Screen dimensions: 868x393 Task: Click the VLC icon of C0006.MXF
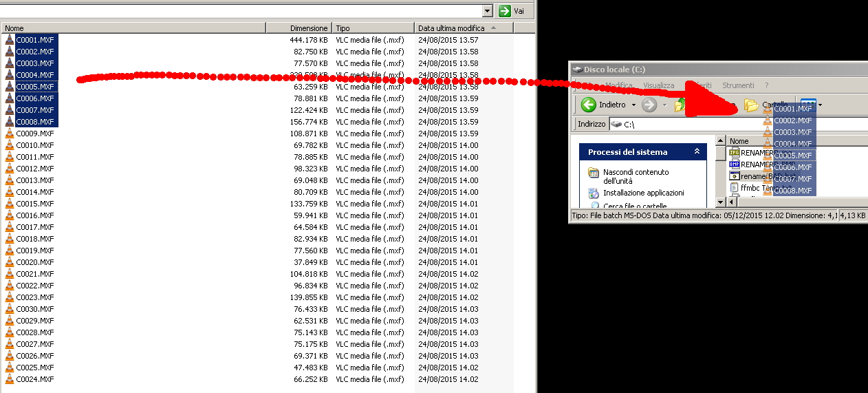coord(9,98)
